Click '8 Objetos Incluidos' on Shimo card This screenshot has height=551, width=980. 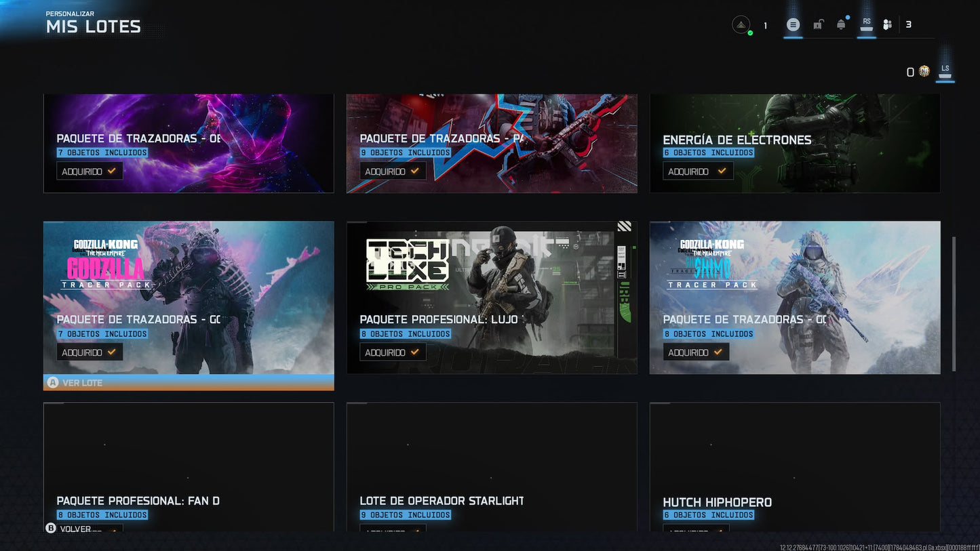click(x=709, y=333)
